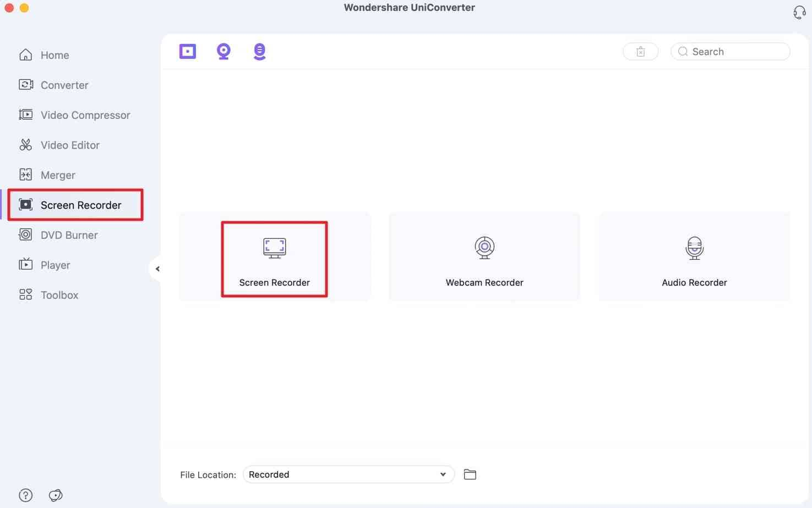Screen dimensions: 812x508
Task: Focus the Search field
Action: click(730, 52)
